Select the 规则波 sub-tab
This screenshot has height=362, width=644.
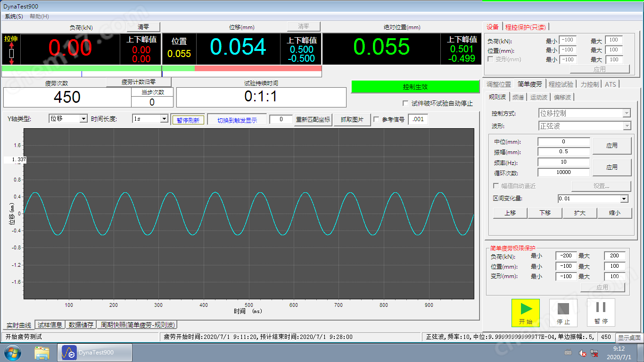coord(497,97)
